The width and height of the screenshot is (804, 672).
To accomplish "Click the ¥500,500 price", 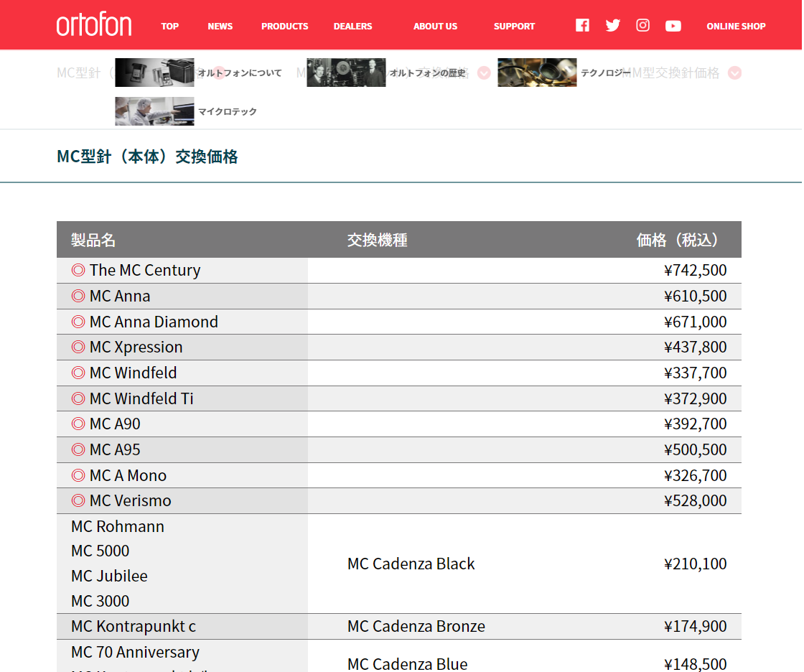I will (696, 450).
